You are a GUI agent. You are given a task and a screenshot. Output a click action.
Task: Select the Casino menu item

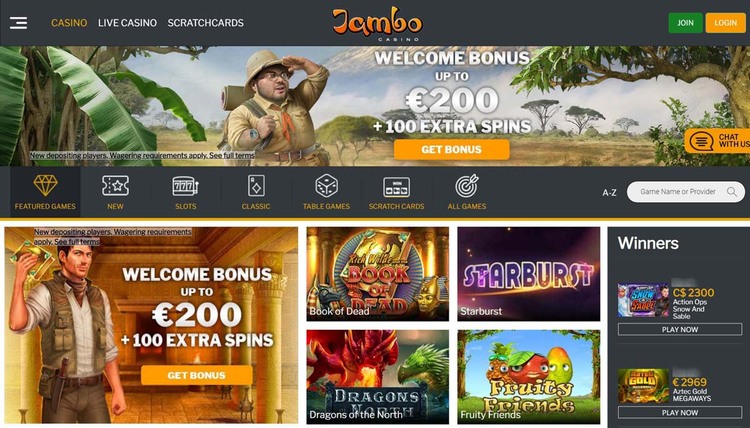click(69, 22)
